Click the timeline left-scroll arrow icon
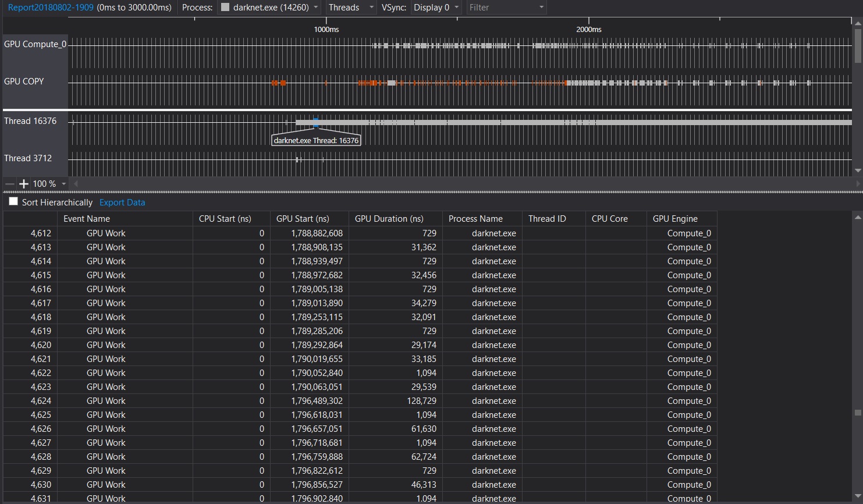The image size is (863, 504). click(76, 183)
